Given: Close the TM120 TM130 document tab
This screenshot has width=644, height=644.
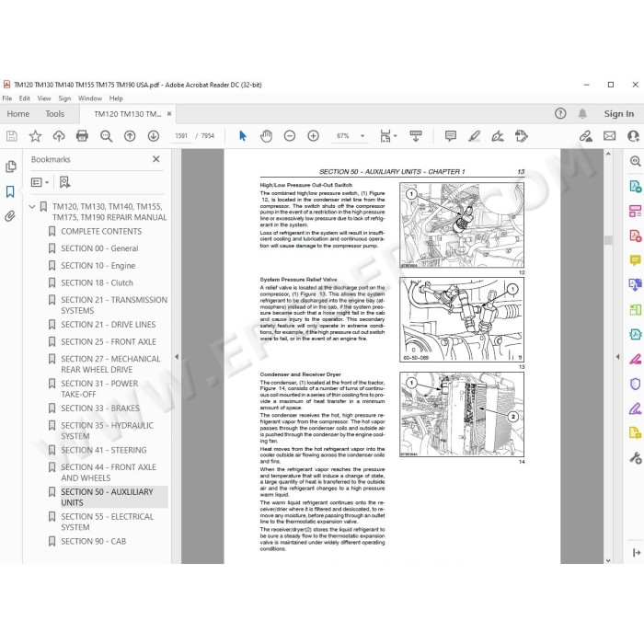Looking at the screenshot, I should tap(169, 114).
